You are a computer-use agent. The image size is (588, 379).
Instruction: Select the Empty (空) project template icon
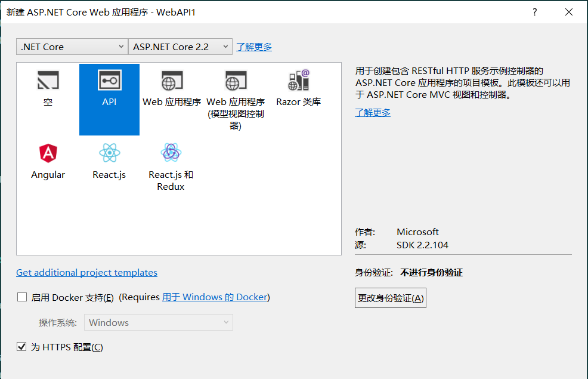(48, 81)
